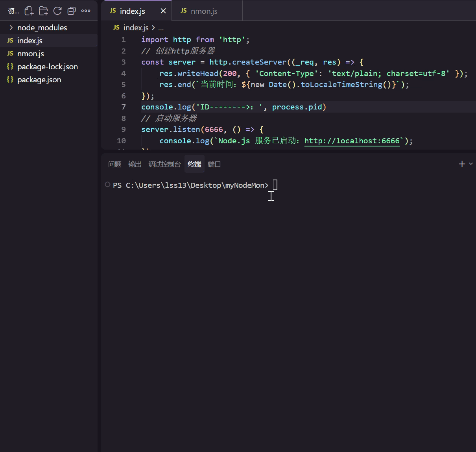The height and width of the screenshot is (452, 476).
Task: Click the breadcrumb ellipsis after index.js
Action: point(161,28)
